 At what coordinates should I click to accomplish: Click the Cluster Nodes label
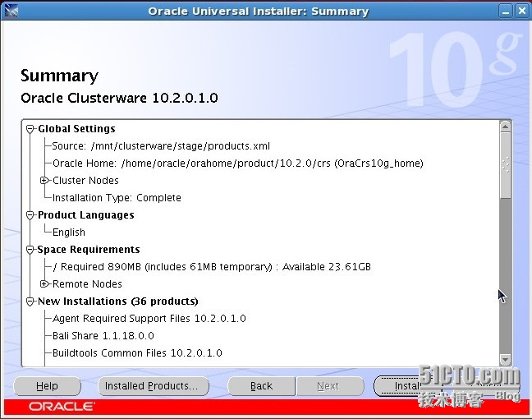point(85,181)
